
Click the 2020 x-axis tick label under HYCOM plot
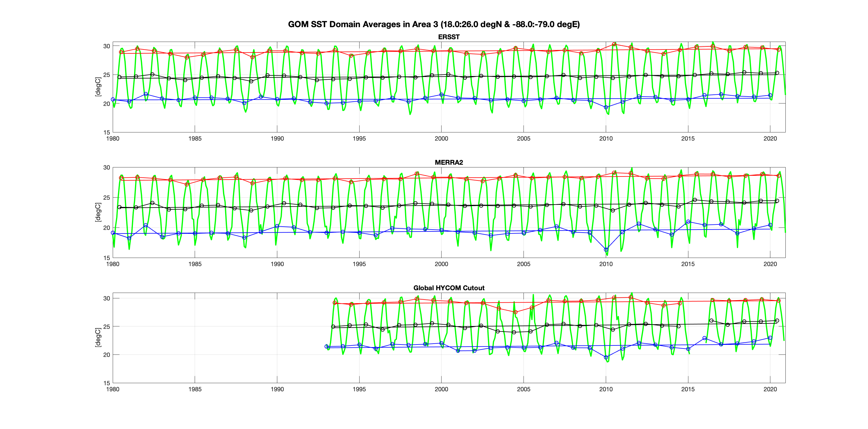pos(770,389)
